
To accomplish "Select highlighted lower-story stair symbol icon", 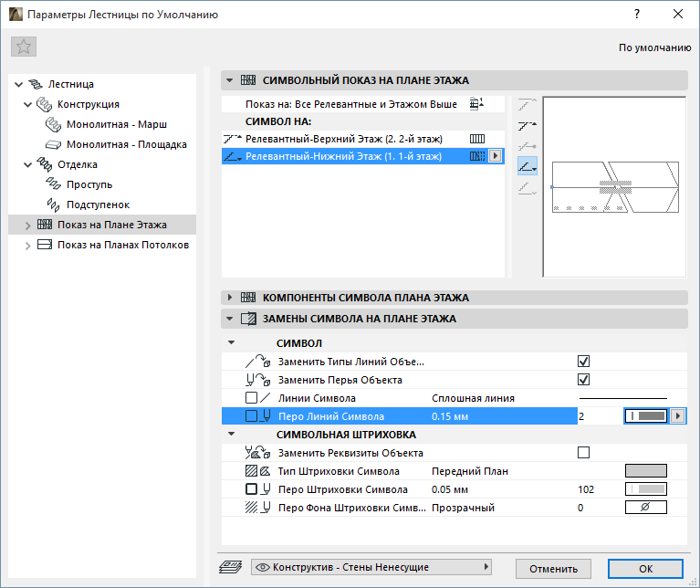I will [528, 167].
